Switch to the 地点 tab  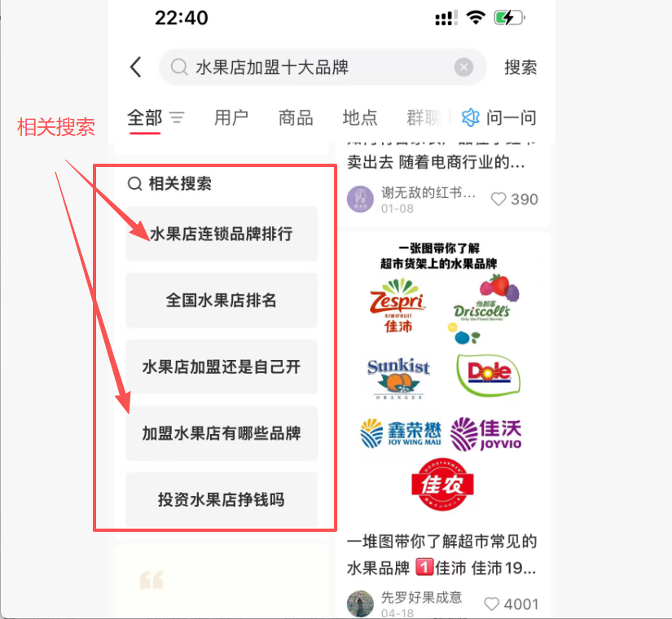pos(360,117)
